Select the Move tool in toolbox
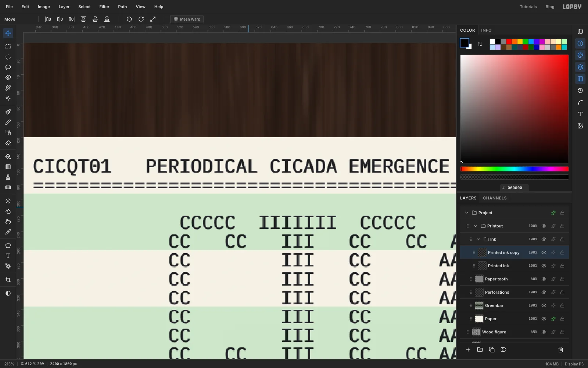The height and width of the screenshot is (368, 588). coord(8,33)
